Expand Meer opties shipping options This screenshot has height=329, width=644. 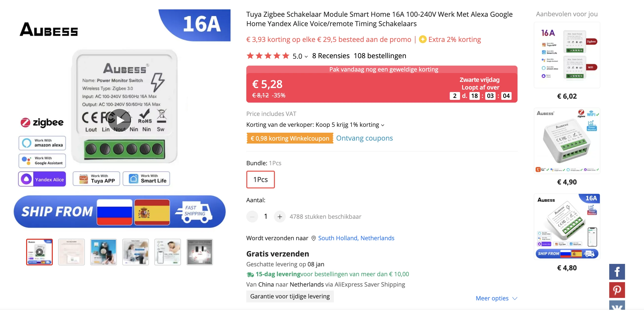coord(496,298)
